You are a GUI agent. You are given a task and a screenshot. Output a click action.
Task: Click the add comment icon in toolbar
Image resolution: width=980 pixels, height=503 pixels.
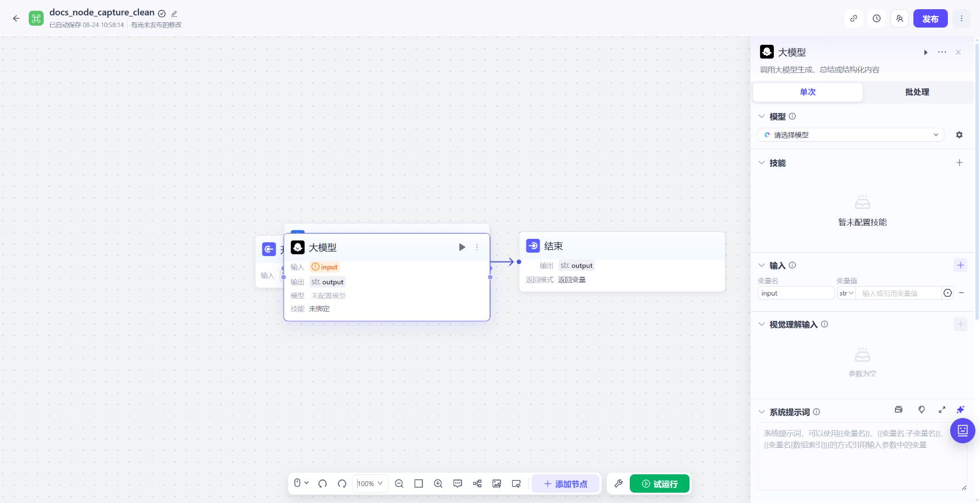[x=458, y=483]
